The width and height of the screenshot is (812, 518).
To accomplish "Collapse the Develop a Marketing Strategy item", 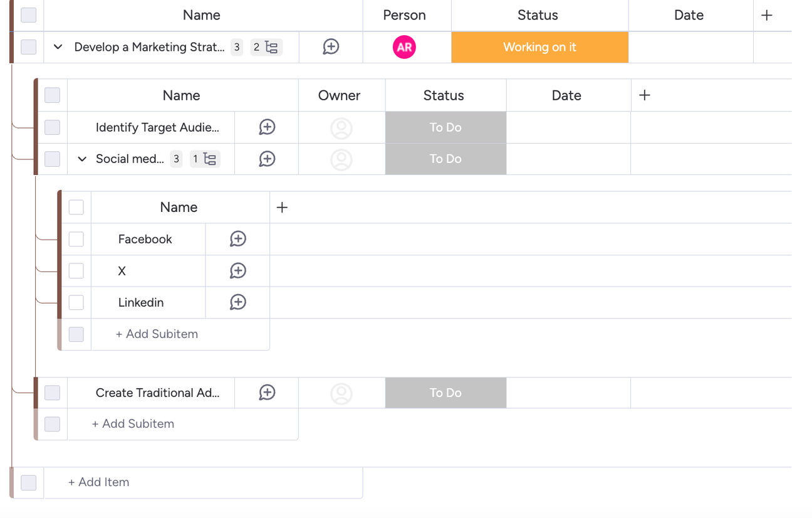I will click(x=58, y=46).
